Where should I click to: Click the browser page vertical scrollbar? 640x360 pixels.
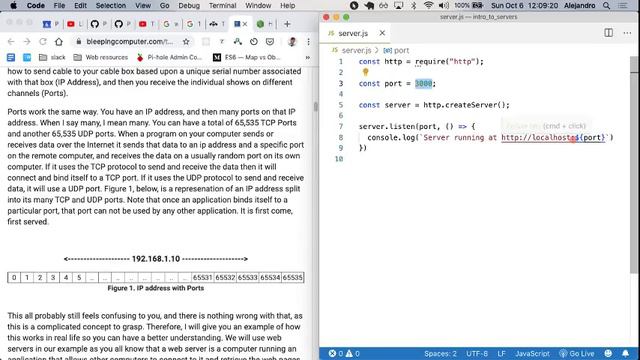coord(315,107)
